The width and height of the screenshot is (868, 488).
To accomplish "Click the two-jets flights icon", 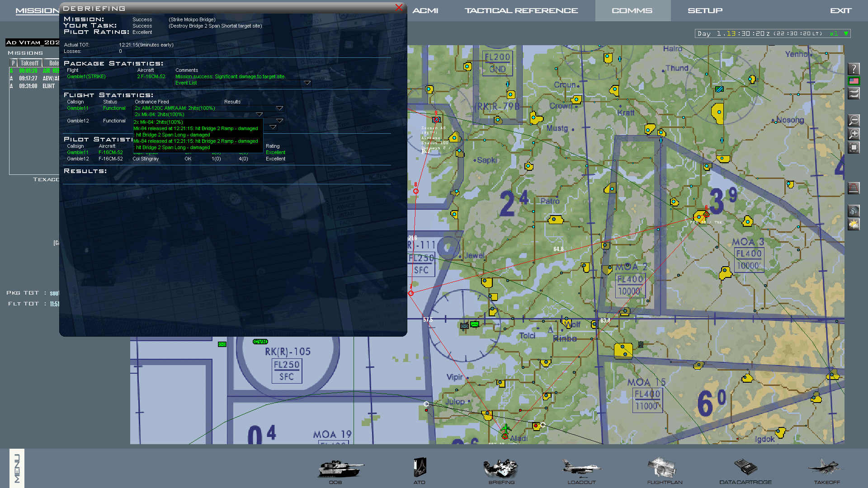I will click(854, 94).
